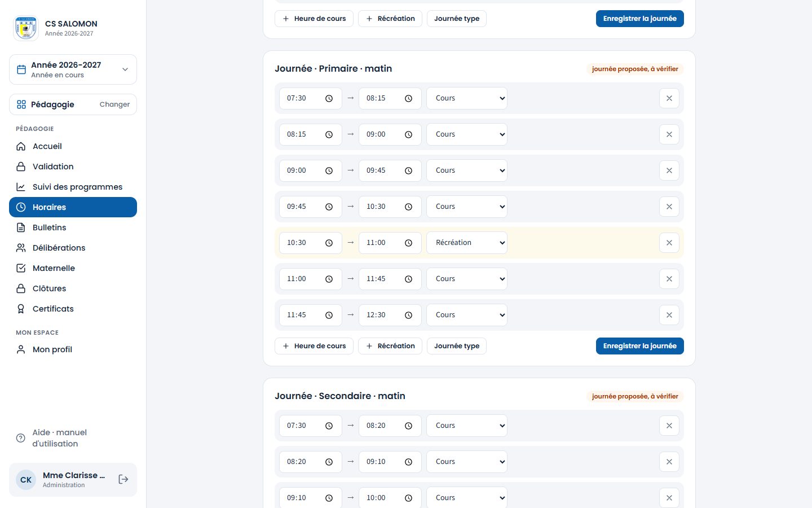Viewport: 812px width, 508px height.
Task: Open Suivi des programmes
Action: 73,187
